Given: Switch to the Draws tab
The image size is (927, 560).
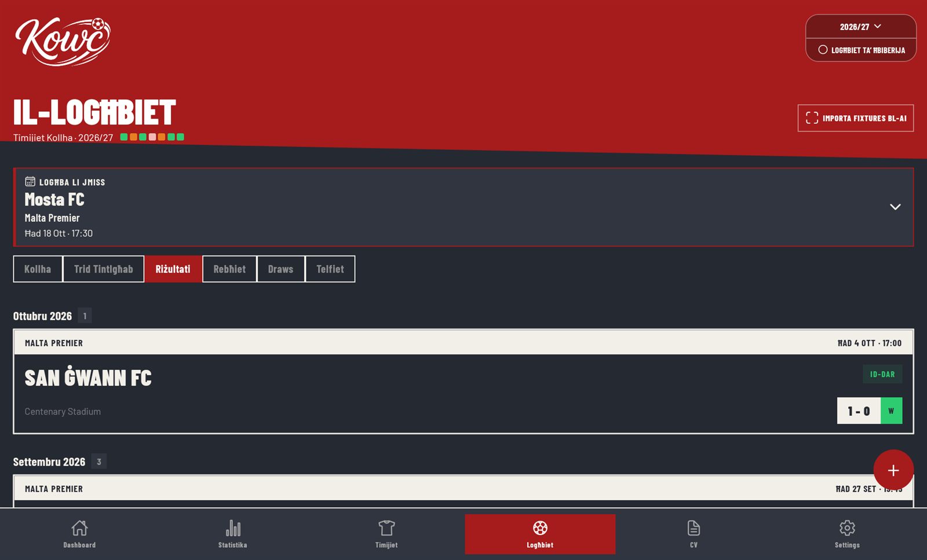Looking at the screenshot, I should (x=281, y=269).
